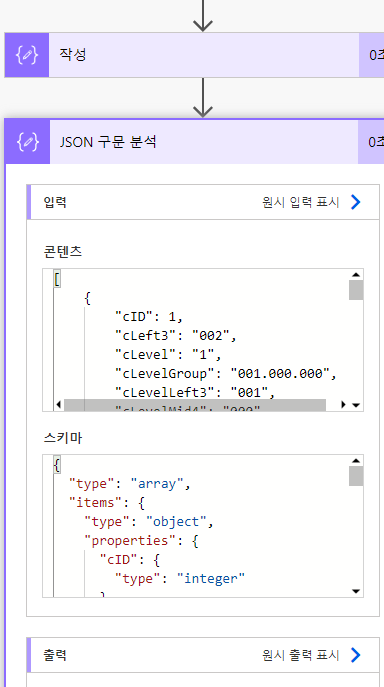Click the 작성 title text

(73, 55)
